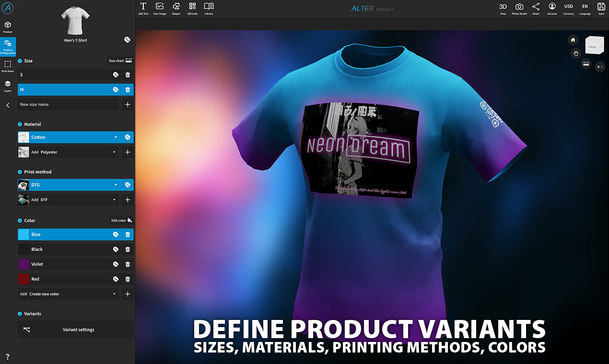Viewport: 609px width, 364px height.
Task: Switch print method to DTG
Action: point(67,184)
